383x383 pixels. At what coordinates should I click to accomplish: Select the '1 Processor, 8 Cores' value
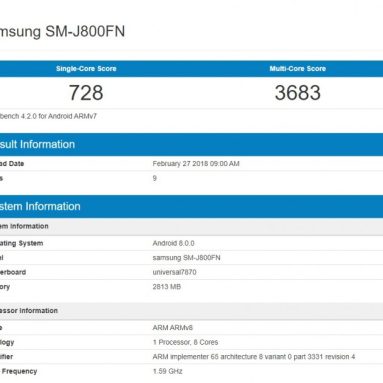point(185,342)
